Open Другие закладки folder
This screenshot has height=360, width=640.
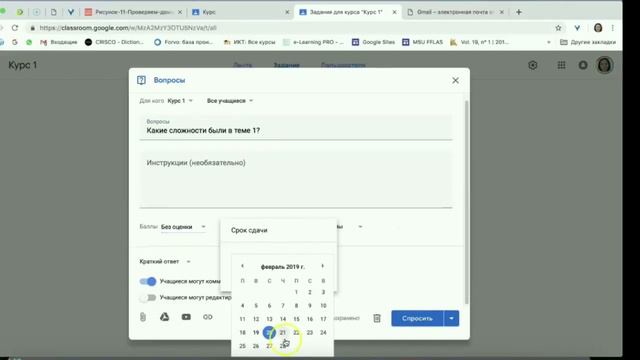coord(588,42)
